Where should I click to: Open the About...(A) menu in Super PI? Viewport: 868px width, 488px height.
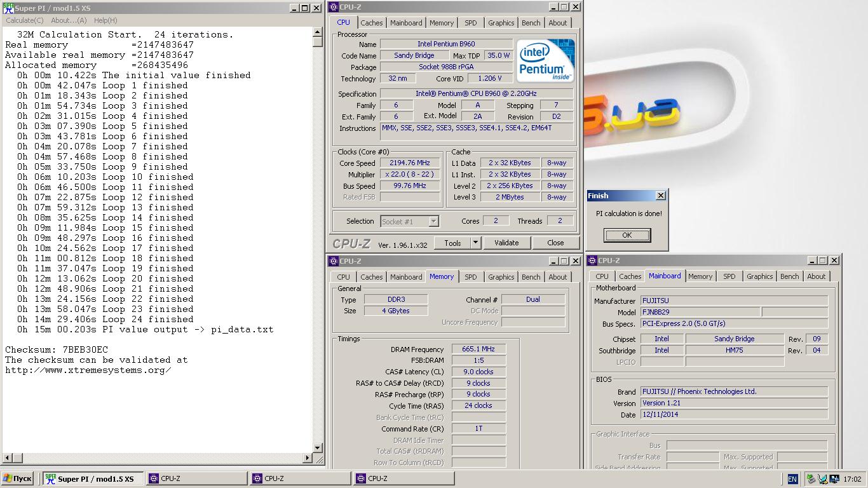click(69, 20)
